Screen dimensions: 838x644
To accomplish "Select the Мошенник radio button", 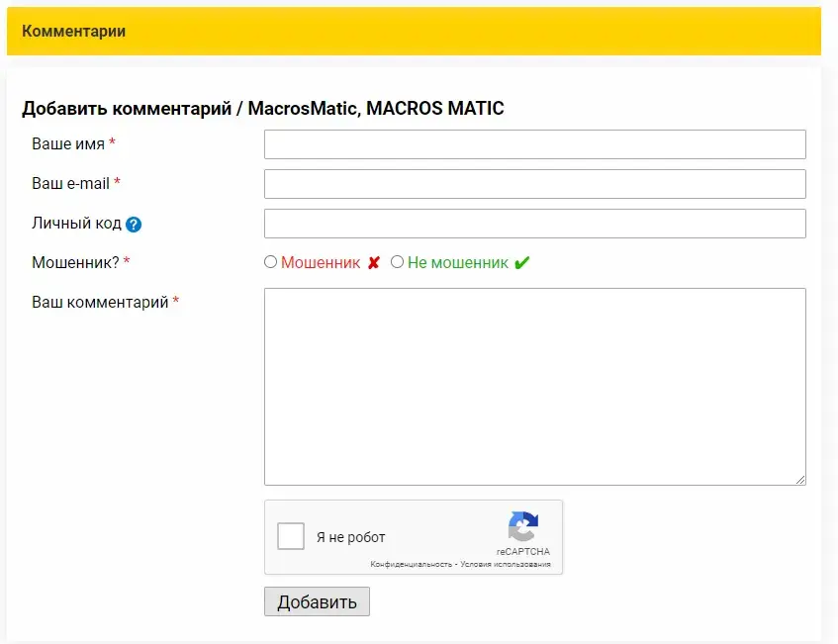I will pos(270,262).
